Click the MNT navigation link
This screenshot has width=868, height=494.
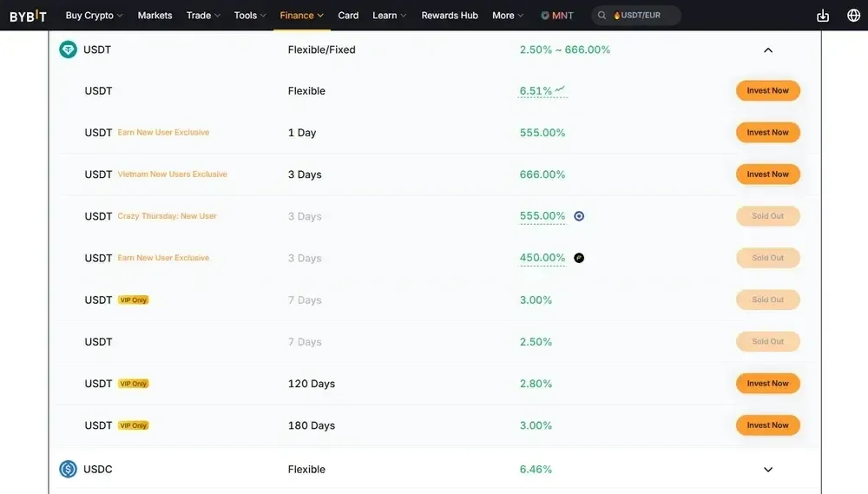point(557,16)
